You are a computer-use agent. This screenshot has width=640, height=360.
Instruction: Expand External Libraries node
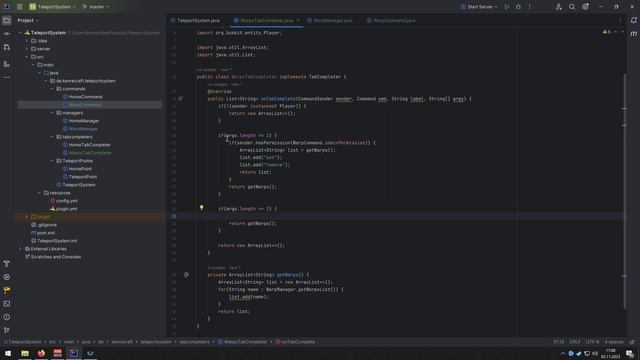[x=20, y=249]
